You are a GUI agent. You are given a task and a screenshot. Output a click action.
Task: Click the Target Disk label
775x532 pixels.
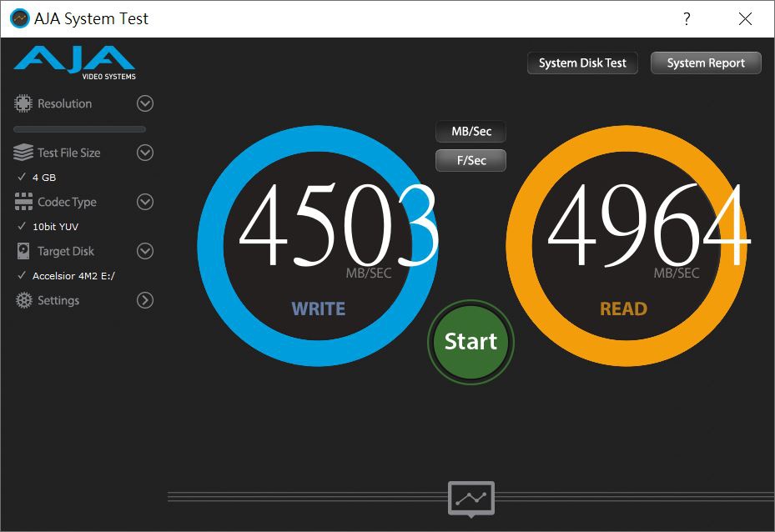(66, 252)
